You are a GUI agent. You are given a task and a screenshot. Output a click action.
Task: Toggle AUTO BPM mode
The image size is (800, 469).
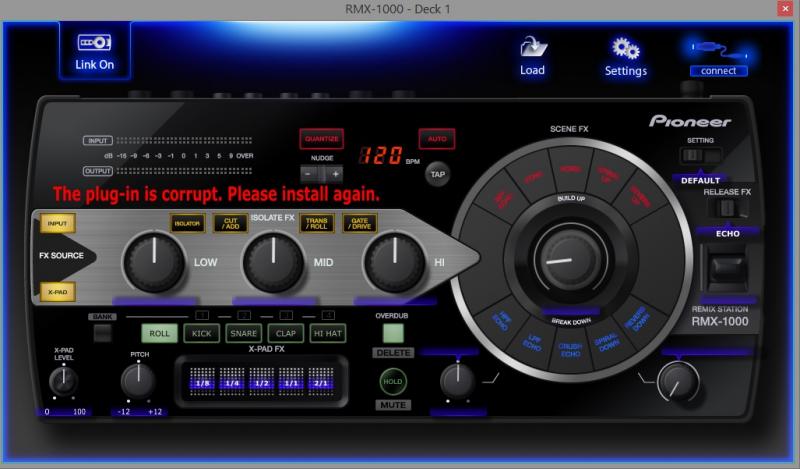437,139
